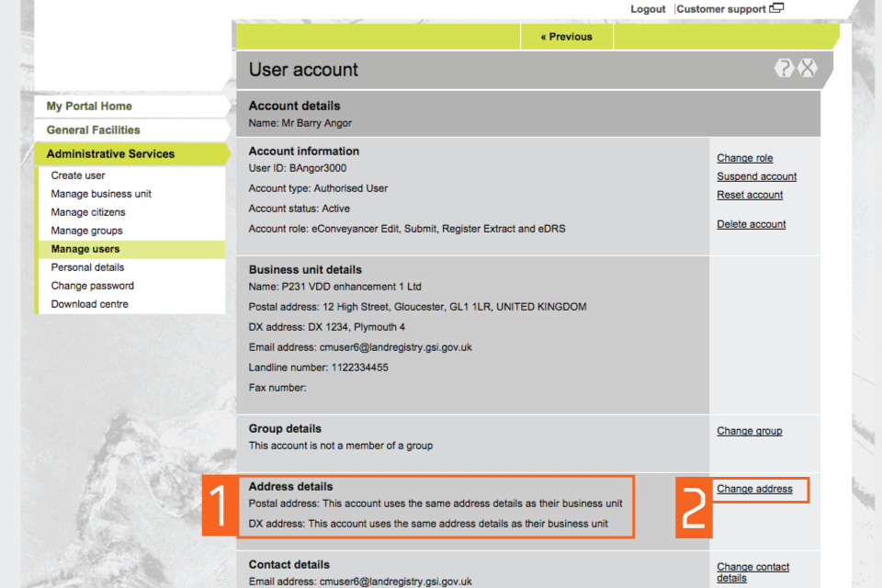Collapse the Administrative Services section
Image resolution: width=882 pixels, height=588 pixels.
tap(110, 154)
